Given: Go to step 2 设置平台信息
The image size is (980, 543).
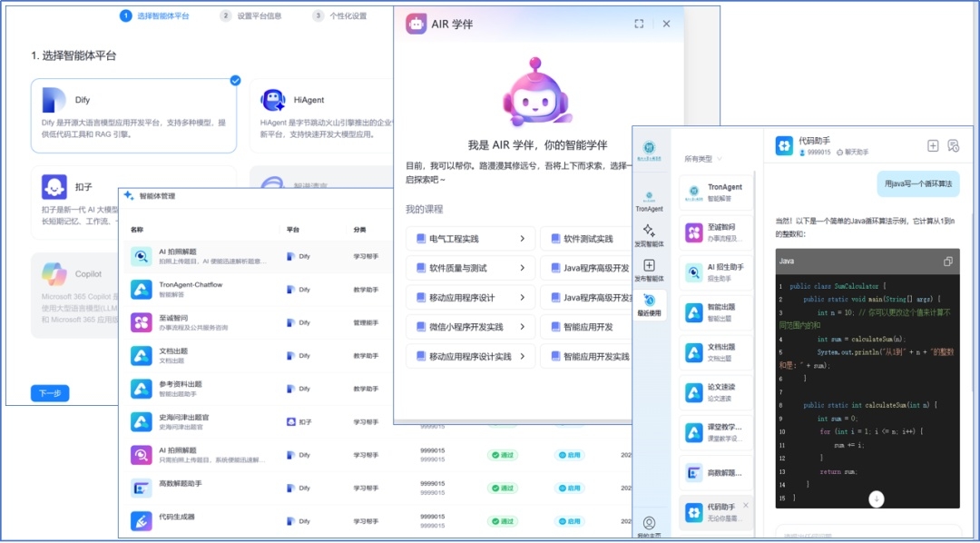Looking at the screenshot, I should 252,15.
